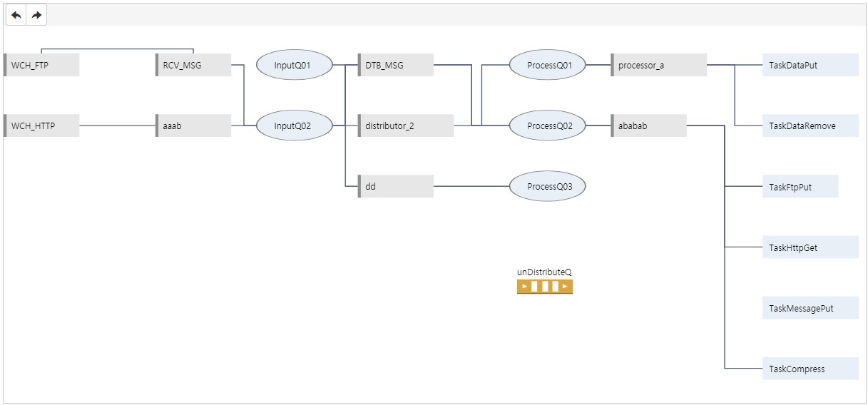868x405 pixels.
Task: Select the InputQ01 queue node
Action: 293,65
